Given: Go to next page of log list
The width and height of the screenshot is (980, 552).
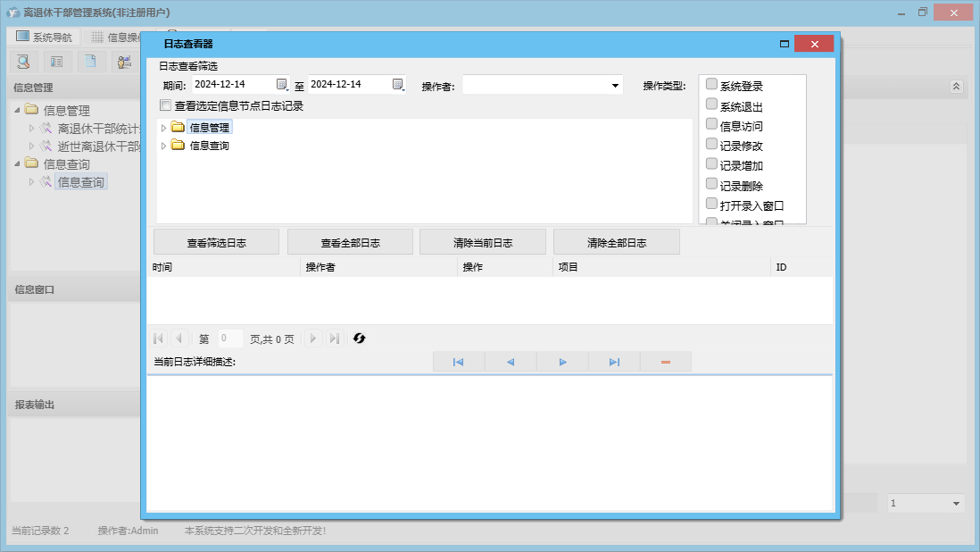Looking at the screenshot, I should [x=313, y=339].
